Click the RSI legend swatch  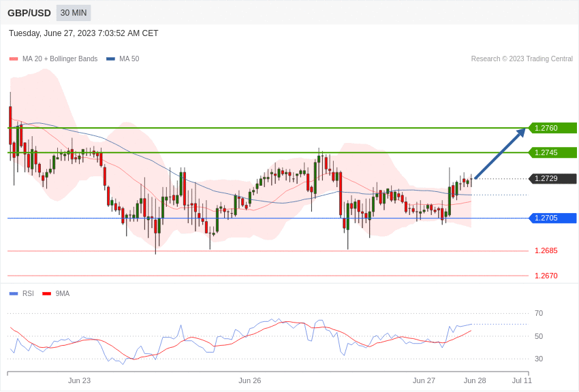click(14, 294)
